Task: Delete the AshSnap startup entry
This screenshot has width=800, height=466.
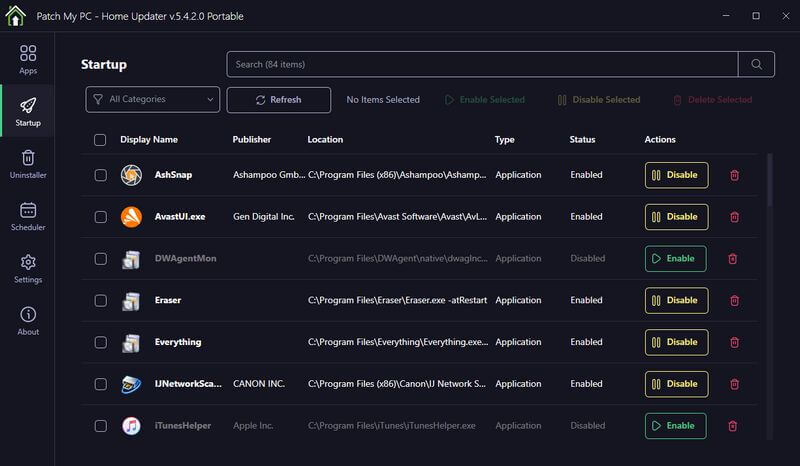Action: click(734, 175)
